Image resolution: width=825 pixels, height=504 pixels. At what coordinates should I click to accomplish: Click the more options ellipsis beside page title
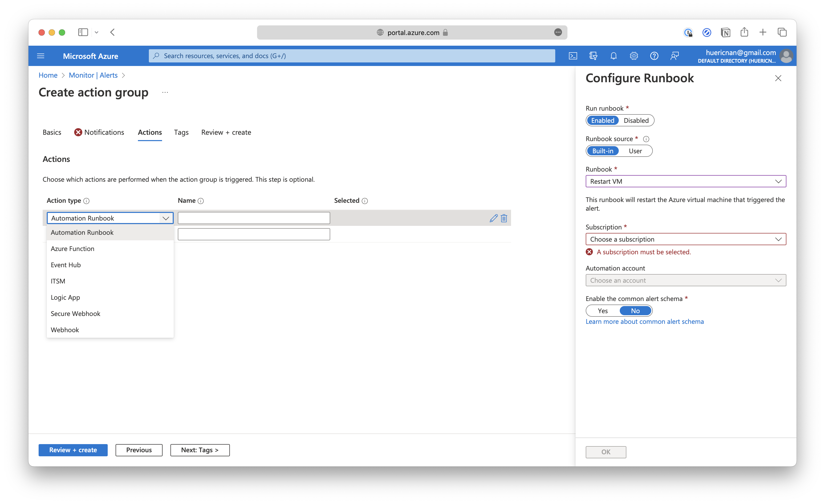tap(165, 92)
